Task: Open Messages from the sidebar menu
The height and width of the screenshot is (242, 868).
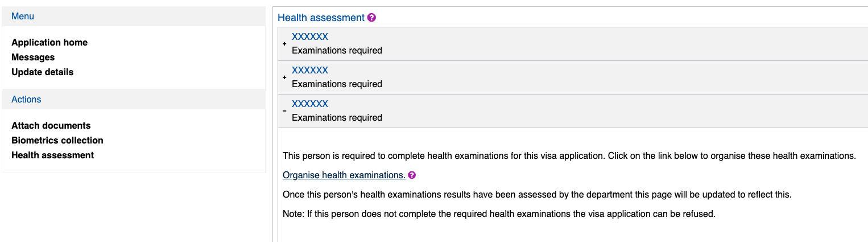Action: 33,58
